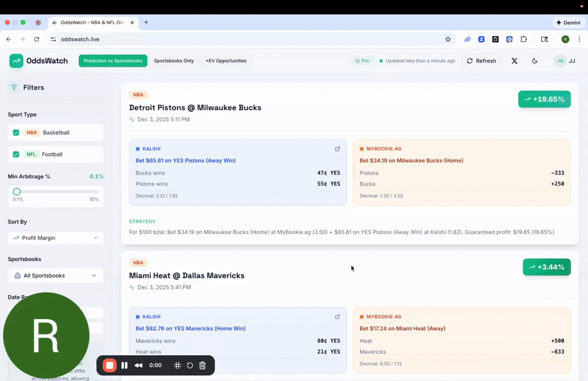588x381 pixels.
Task: Select Detroit Pistons @ Milwaukee Bucks title
Action: (x=195, y=107)
